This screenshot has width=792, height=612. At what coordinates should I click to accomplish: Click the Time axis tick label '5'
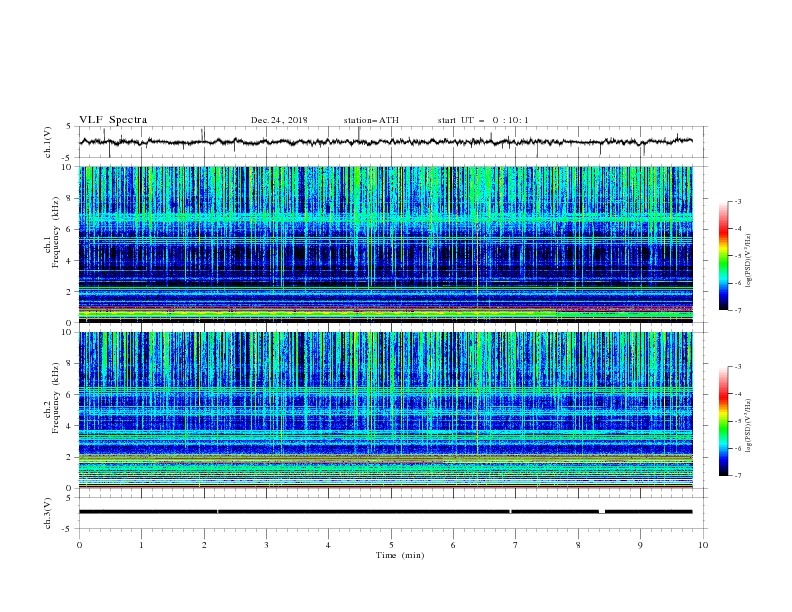391,545
